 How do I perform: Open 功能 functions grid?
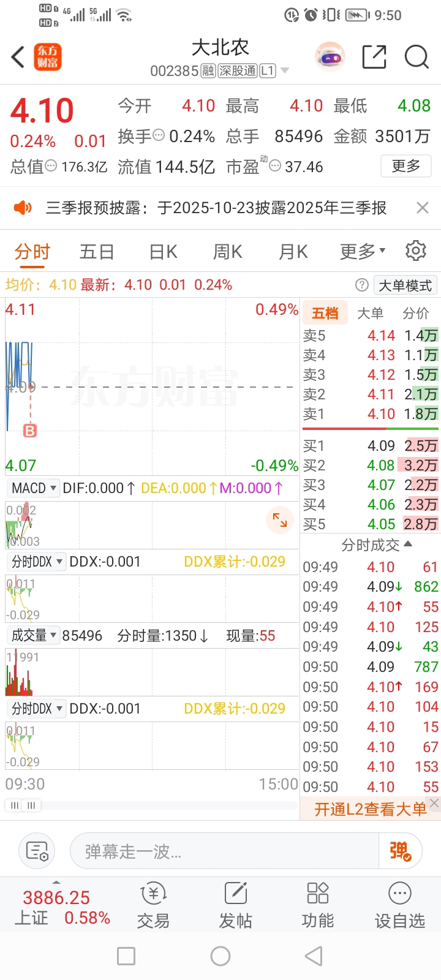(x=318, y=905)
